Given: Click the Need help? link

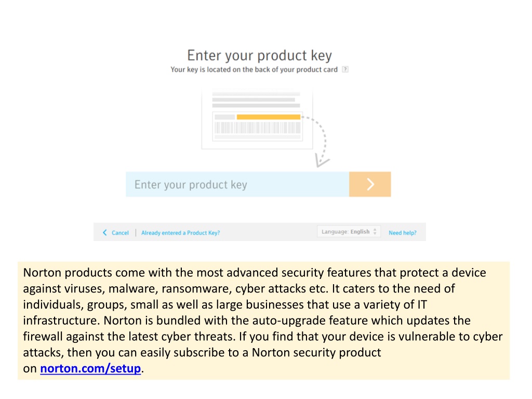Looking at the screenshot, I should point(403,233).
